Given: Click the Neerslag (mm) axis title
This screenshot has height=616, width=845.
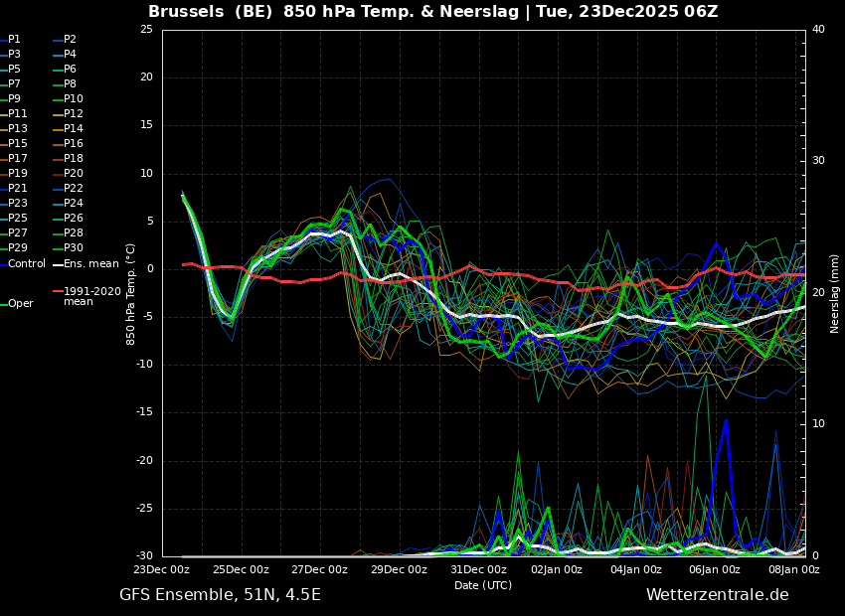Looking at the screenshot, I should [835, 293].
